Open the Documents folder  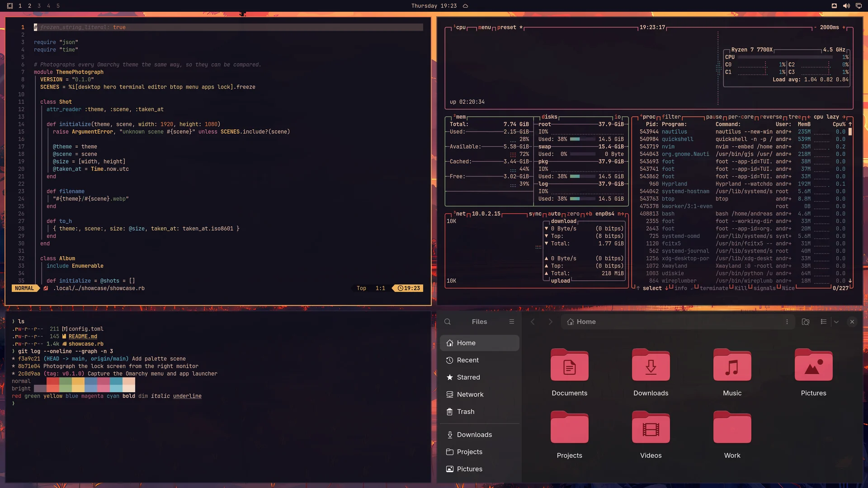tap(570, 373)
